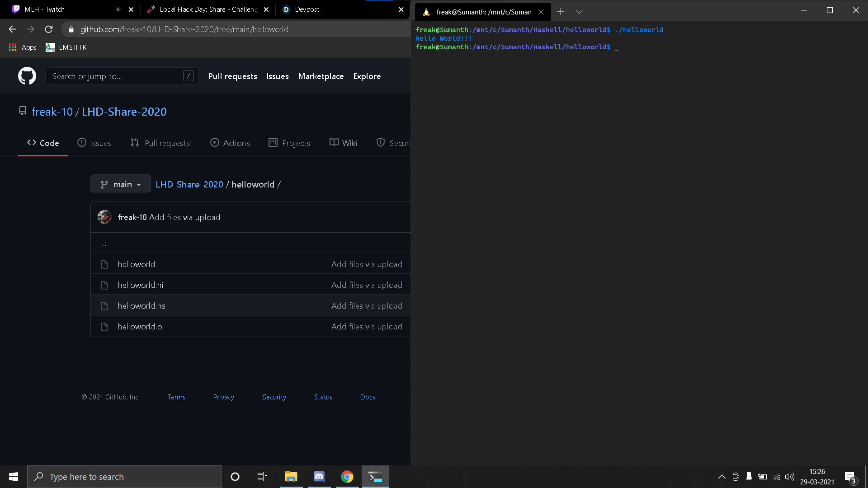Go to LHD-Share-2020 breadcrumb link

(189, 184)
